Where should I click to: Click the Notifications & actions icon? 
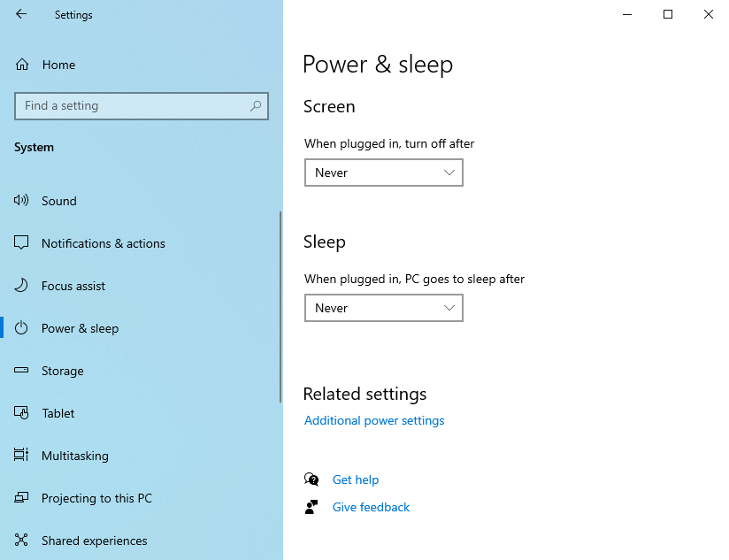click(x=22, y=243)
